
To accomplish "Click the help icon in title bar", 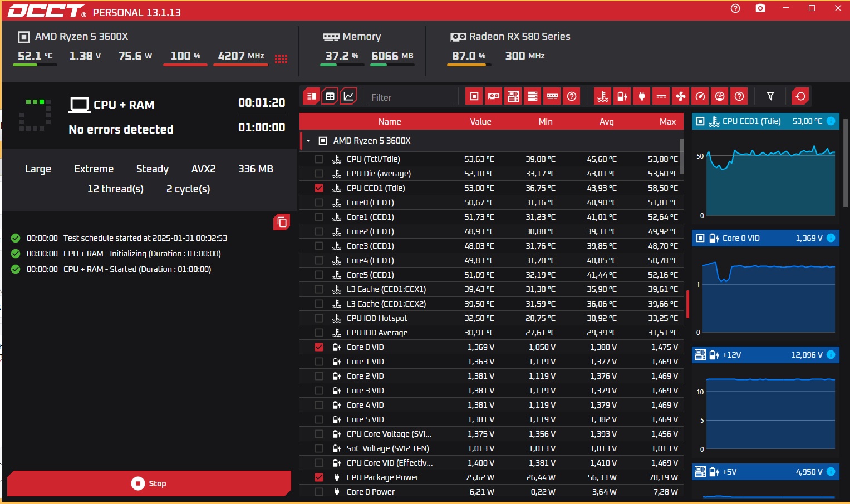I will pos(735,8).
